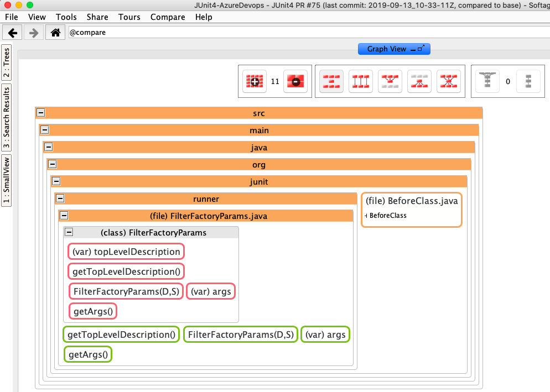The image size is (550, 392).
Task: Click the crossed edges mode icon
Action: point(449,82)
